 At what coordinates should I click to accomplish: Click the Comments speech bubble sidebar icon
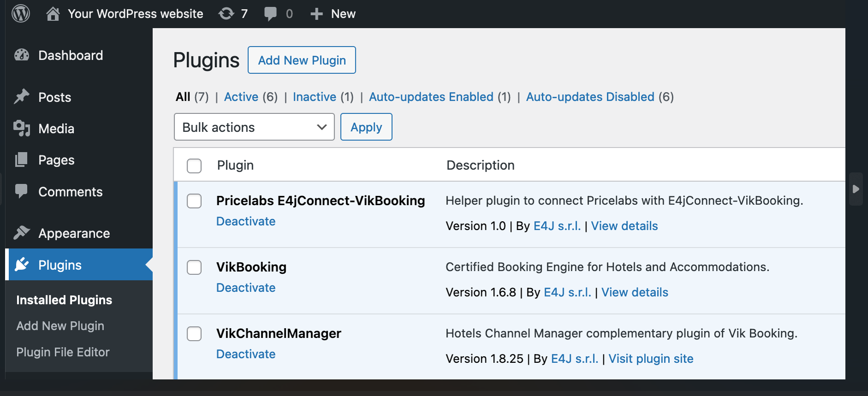[22, 191]
